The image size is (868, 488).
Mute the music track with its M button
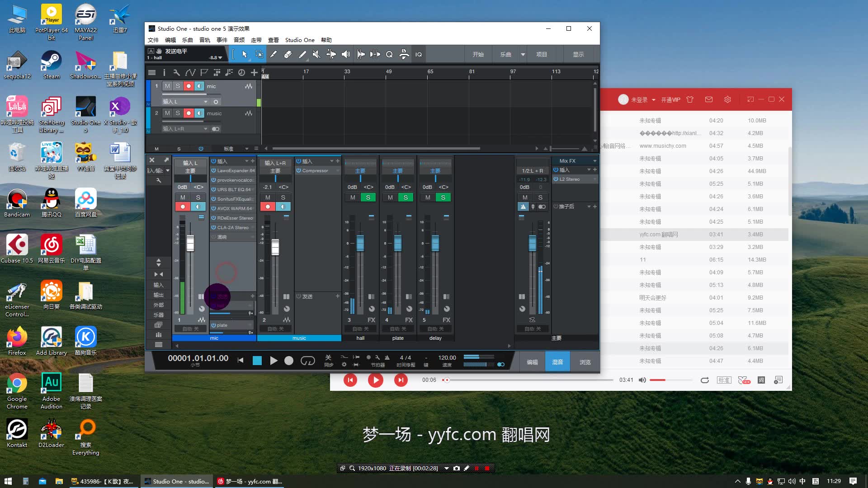coord(167,113)
